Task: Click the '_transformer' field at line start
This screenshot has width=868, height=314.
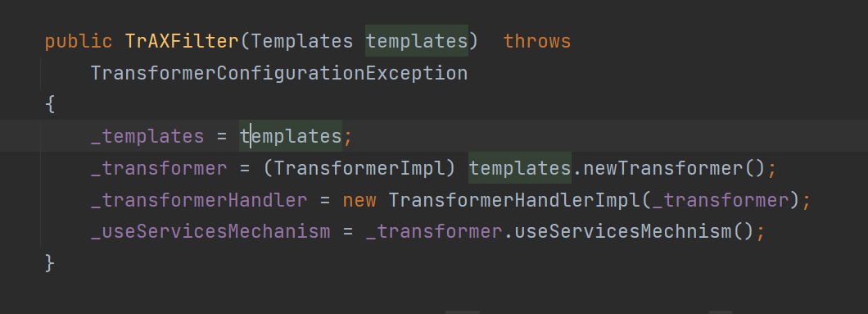Action: [x=159, y=168]
